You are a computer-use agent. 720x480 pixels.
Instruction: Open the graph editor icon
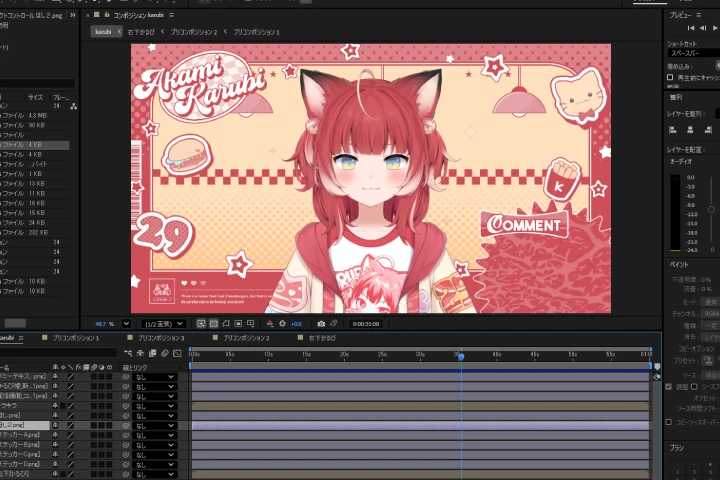177,353
